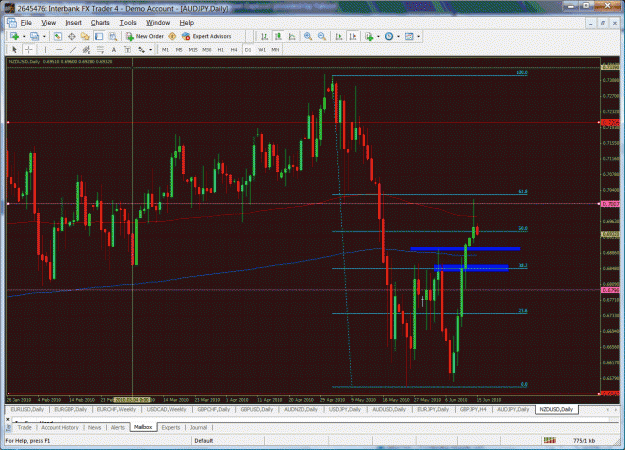This screenshot has height=450, width=625.
Task: Switch to candlestick chart mode
Action: (x=278, y=36)
